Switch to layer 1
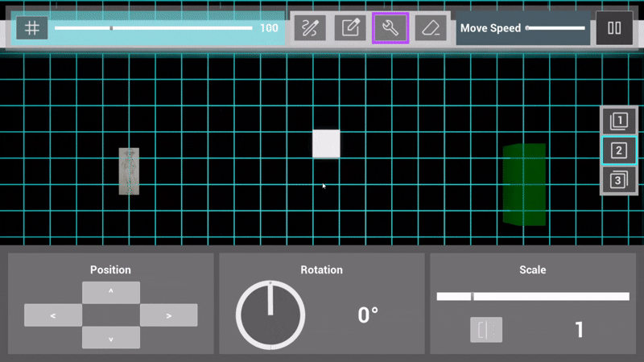Viewport: 644px width, 362px height. [619, 121]
